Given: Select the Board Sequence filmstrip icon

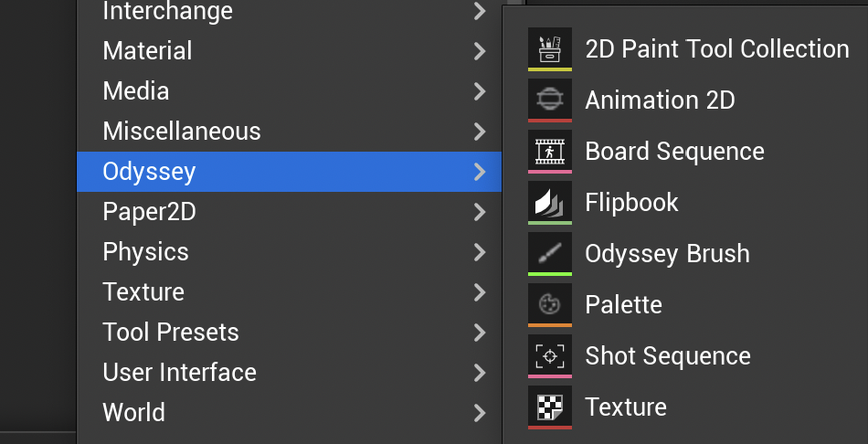Looking at the screenshot, I should coord(550,151).
